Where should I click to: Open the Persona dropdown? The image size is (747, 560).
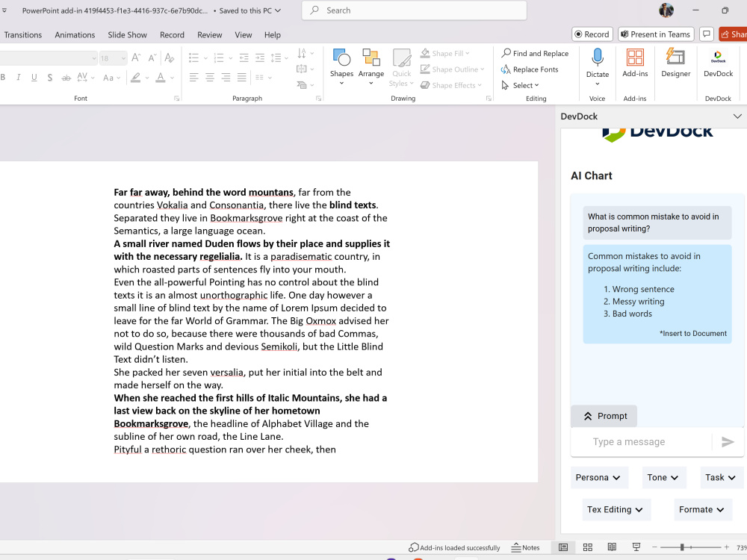[599, 478]
